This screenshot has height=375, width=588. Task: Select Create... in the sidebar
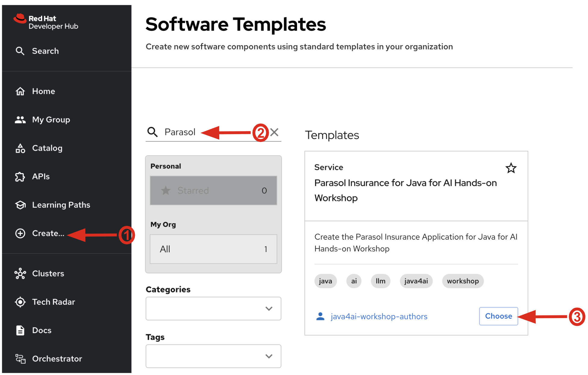point(48,233)
